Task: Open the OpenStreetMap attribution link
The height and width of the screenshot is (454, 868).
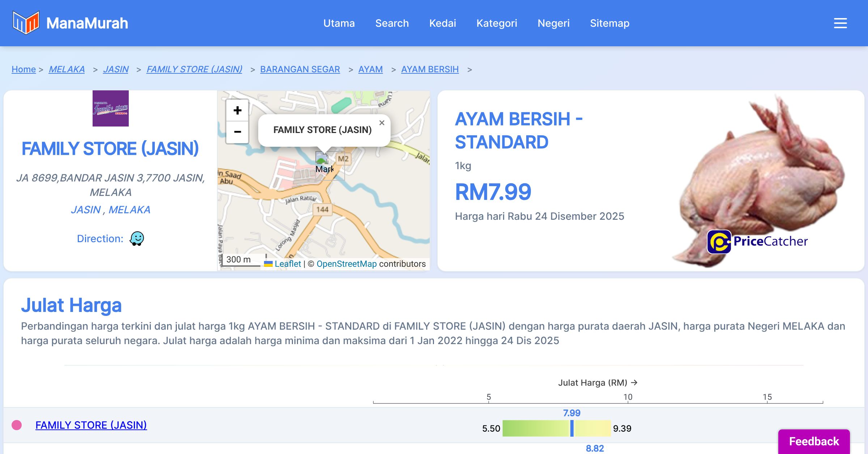Action: (346, 264)
